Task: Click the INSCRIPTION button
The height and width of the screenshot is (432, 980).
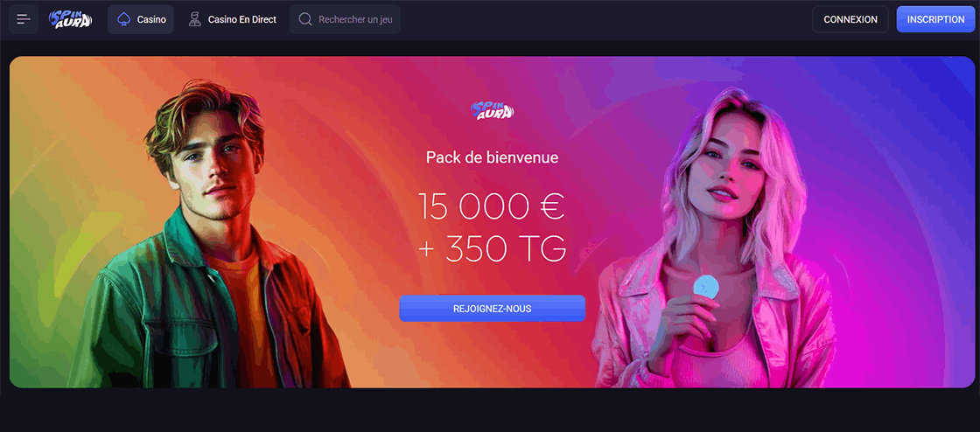Action: [x=935, y=19]
